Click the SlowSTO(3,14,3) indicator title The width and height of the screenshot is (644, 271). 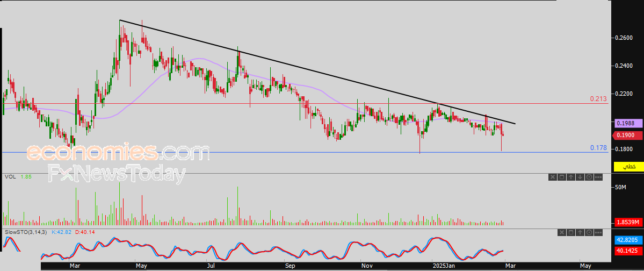pyautogui.click(x=25, y=232)
